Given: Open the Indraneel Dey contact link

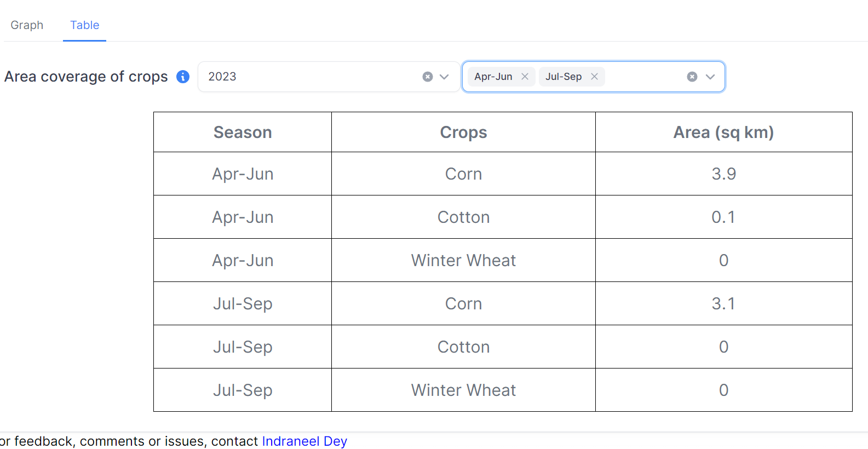Looking at the screenshot, I should point(304,441).
